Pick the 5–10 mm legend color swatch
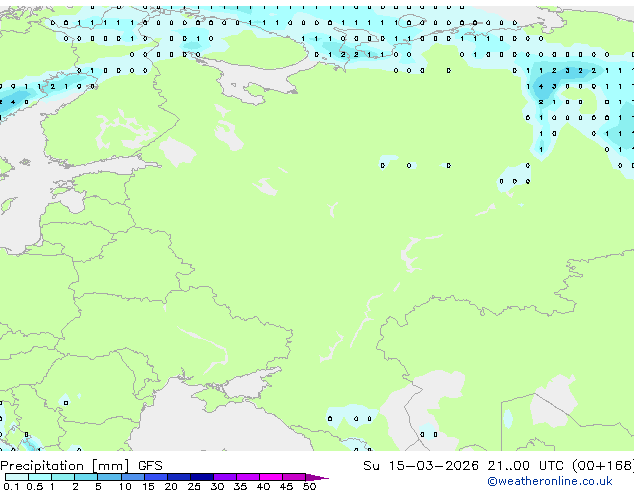The height and width of the screenshot is (490, 634). tap(109, 477)
